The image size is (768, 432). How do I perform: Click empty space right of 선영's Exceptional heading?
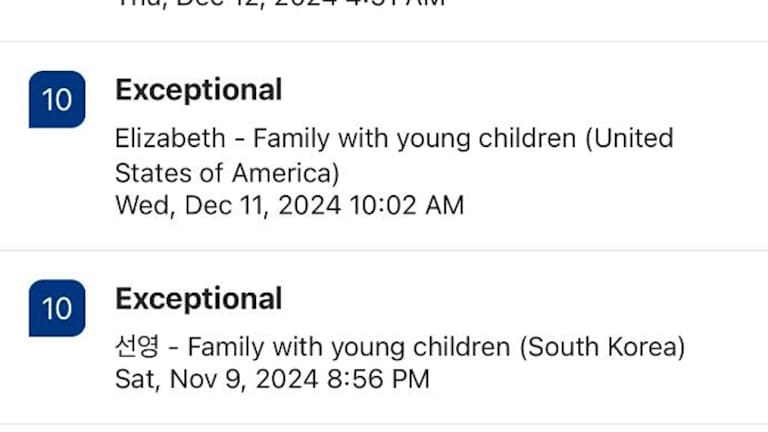point(520,299)
